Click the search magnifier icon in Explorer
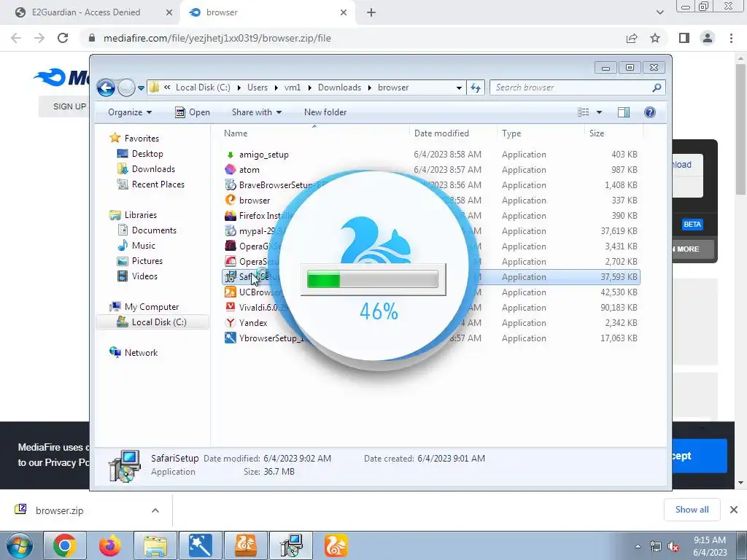The height and width of the screenshot is (560, 747). click(x=657, y=87)
